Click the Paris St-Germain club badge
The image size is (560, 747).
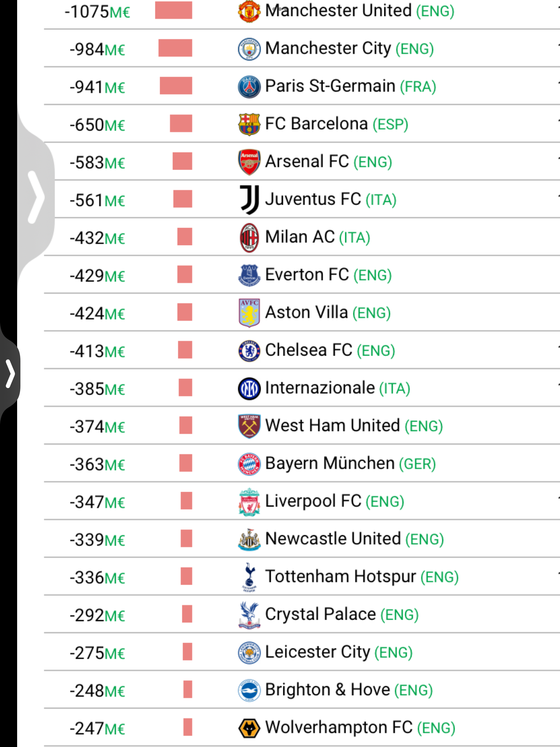click(x=249, y=87)
